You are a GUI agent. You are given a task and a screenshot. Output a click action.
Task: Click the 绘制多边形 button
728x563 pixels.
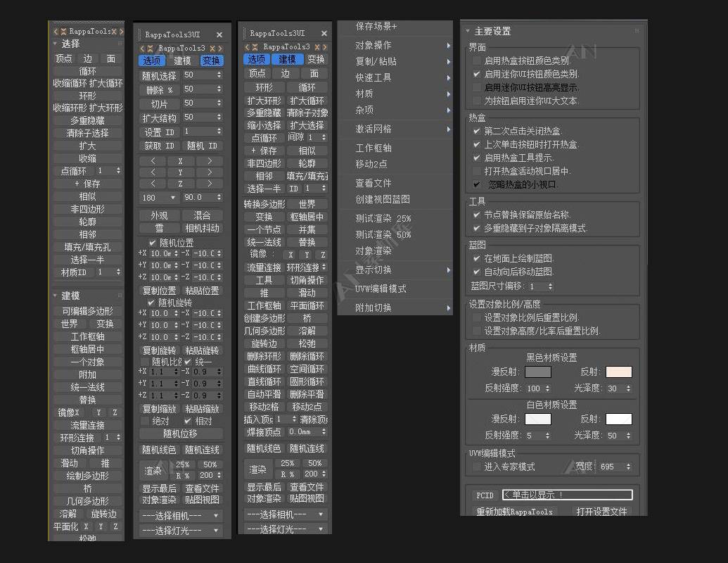tap(88, 476)
